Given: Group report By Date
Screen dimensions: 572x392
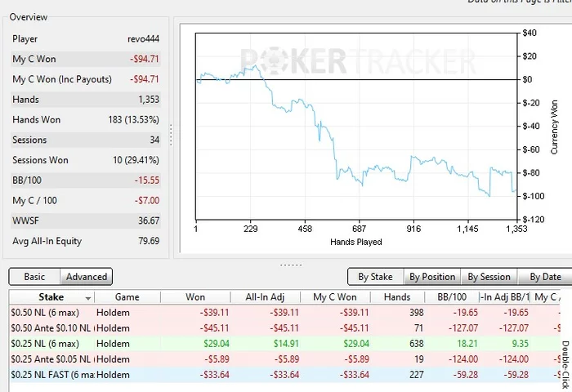Looking at the screenshot, I should pos(545,277).
